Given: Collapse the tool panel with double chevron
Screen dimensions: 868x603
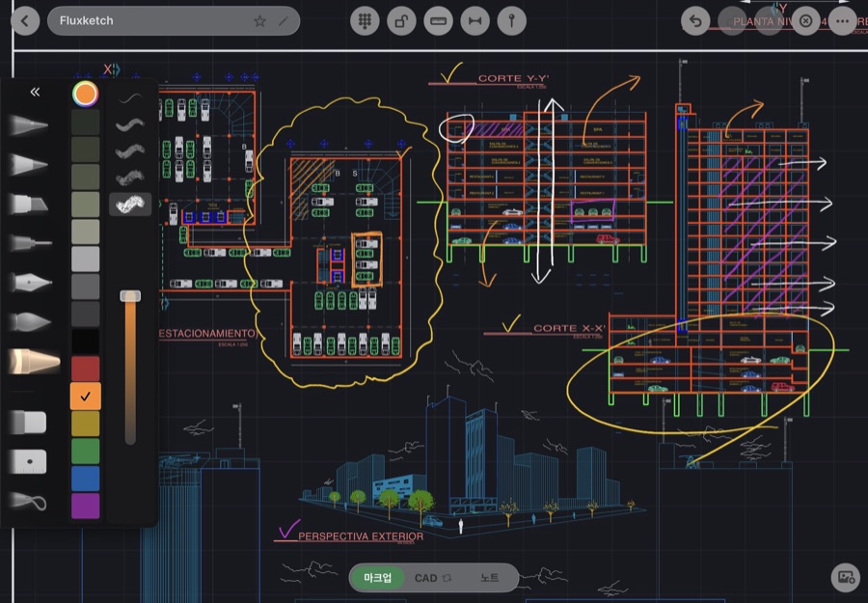Looking at the screenshot, I should point(35,92).
